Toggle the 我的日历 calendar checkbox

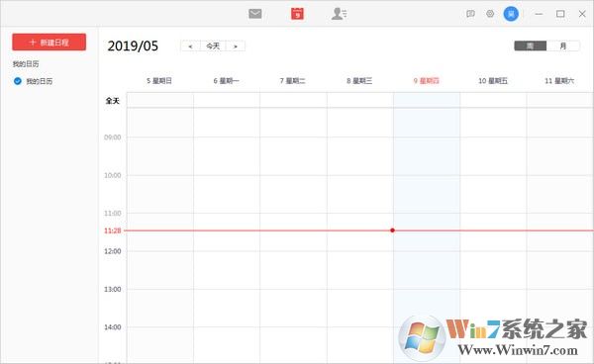point(18,81)
